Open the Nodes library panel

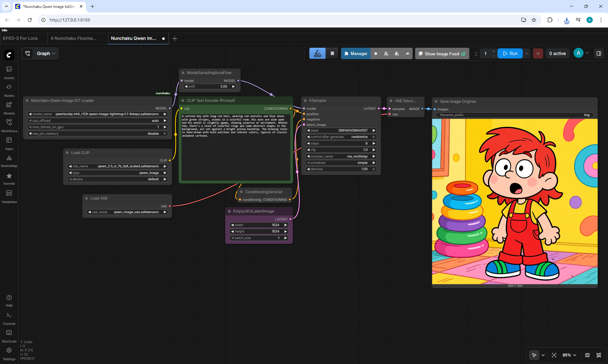9,90
